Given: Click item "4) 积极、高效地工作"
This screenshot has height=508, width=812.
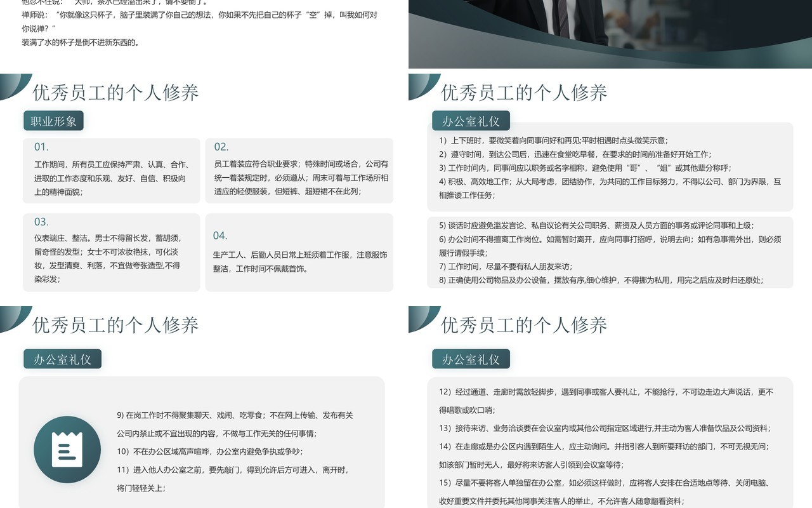Looking at the screenshot, I should (x=610, y=189).
